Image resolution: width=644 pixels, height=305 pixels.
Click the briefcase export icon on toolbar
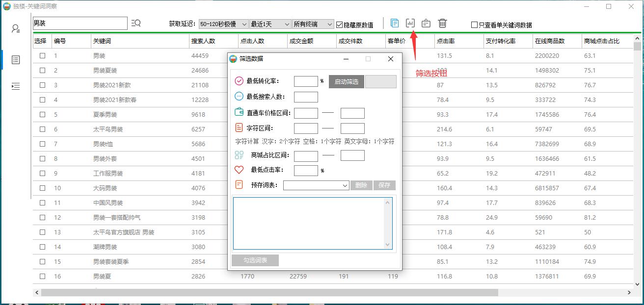[426, 23]
